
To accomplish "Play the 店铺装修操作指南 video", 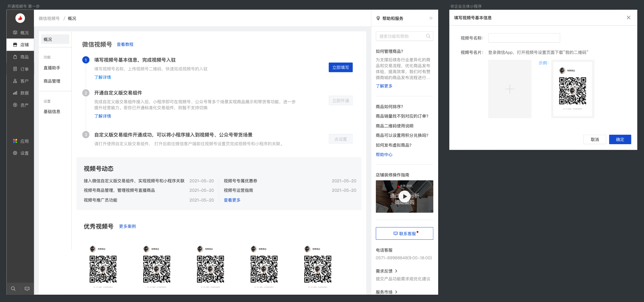I will (404, 196).
